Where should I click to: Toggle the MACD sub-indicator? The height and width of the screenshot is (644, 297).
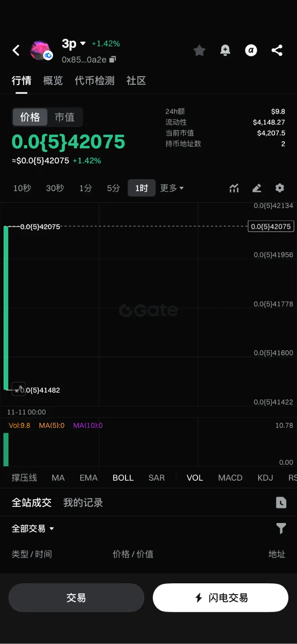pos(230,478)
